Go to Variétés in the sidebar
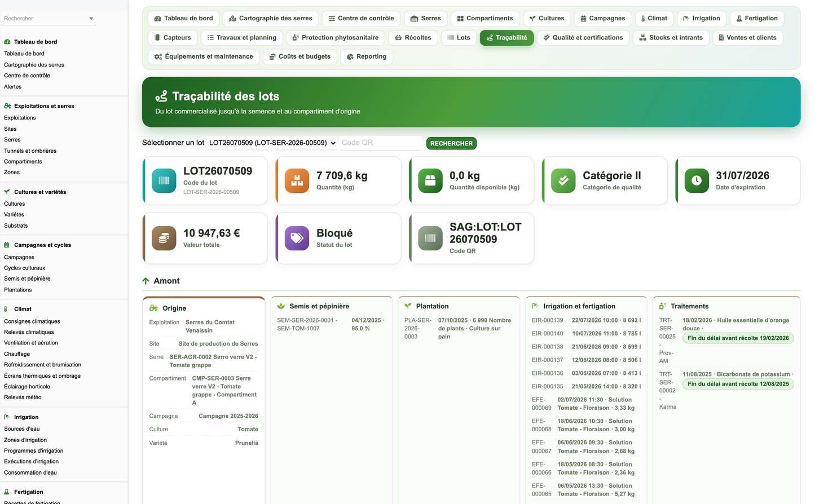 pos(14,215)
